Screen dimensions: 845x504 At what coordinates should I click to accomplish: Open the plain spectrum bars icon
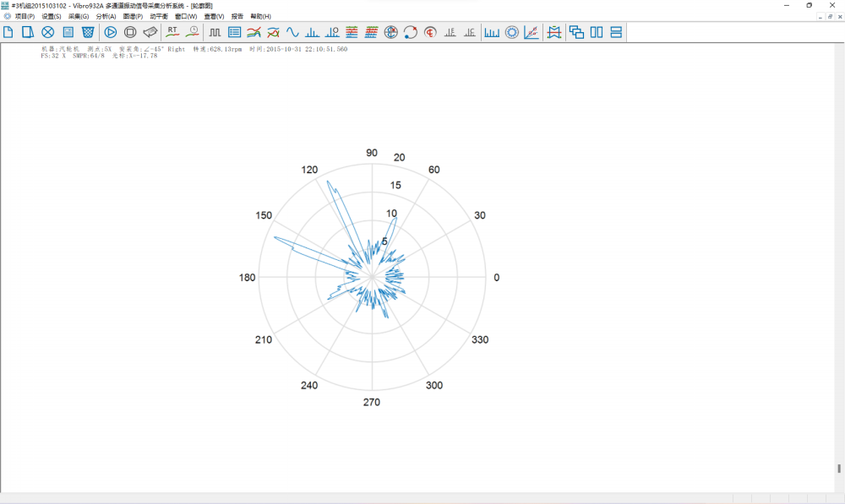point(312,32)
